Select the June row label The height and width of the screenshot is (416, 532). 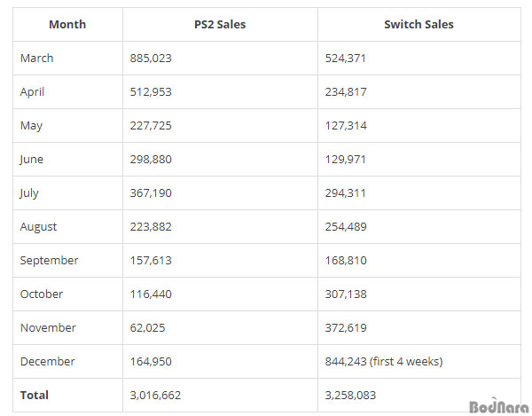[x=32, y=160]
